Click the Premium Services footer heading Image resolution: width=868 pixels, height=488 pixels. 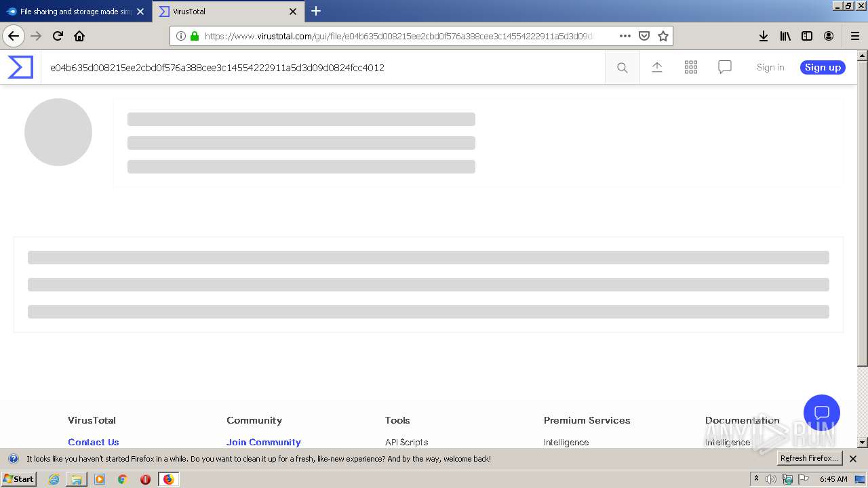coord(587,420)
